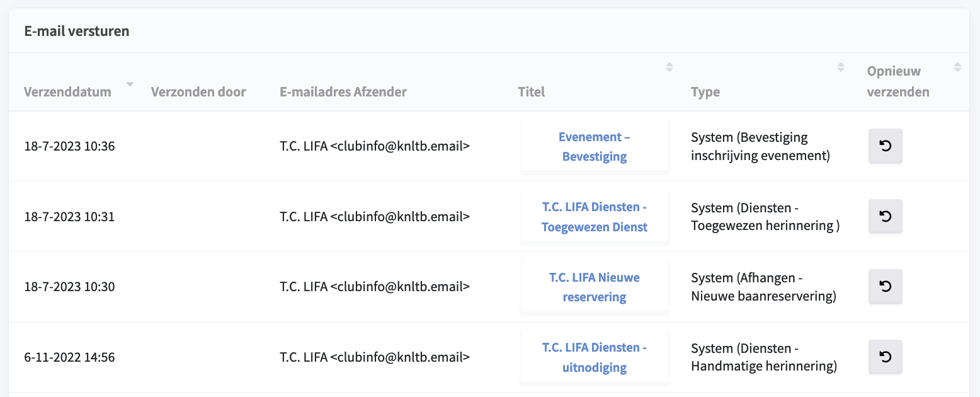The image size is (980, 397).
Task: Sort using arrows in Type column
Action: point(840,67)
